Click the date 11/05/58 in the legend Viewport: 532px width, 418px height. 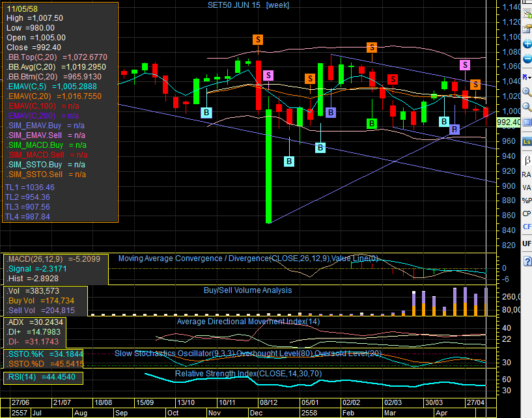22,9
